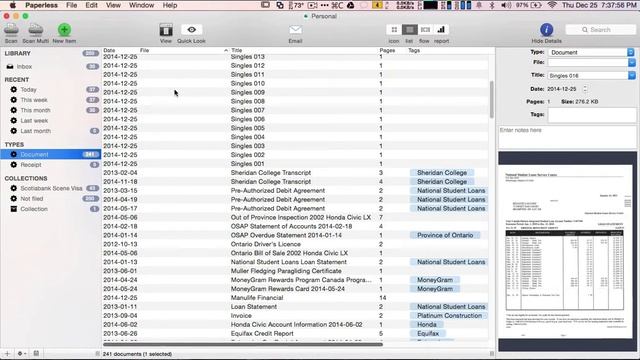Click the Scan toolbar icon
The image size is (640, 360).
(11, 30)
